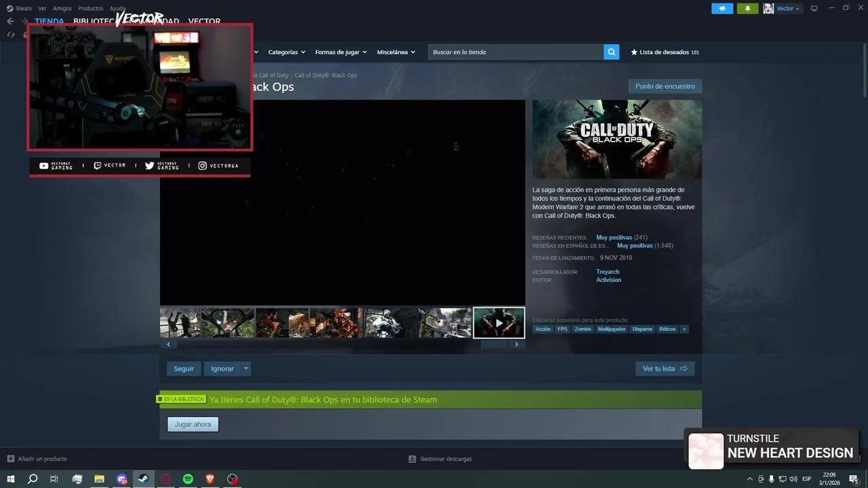The image size is (868, 488).
Task: Select the first screenshot thumbnail
Action: [180, 323]
